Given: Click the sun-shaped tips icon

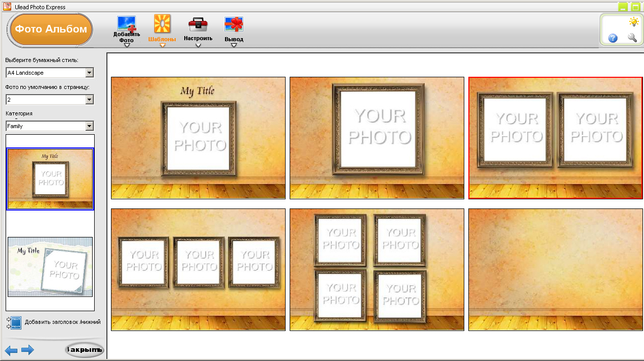Looking at the screenshot, I should click(633, 21).
